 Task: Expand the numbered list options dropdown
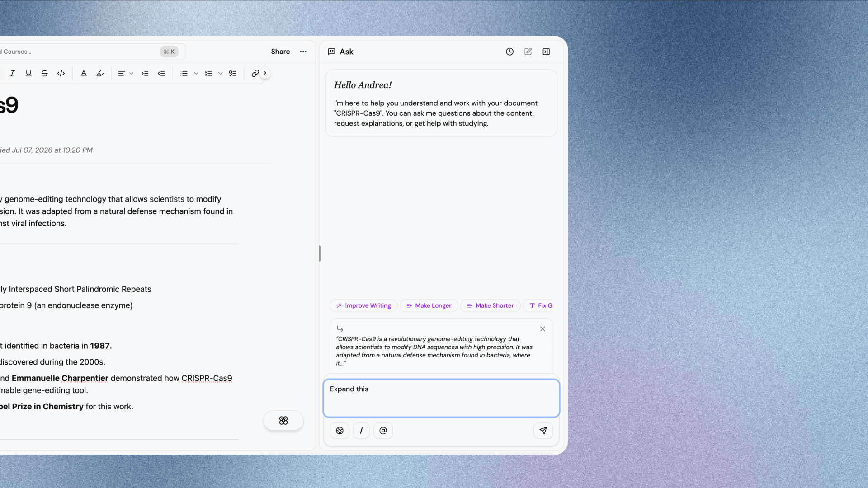point(221,73)
